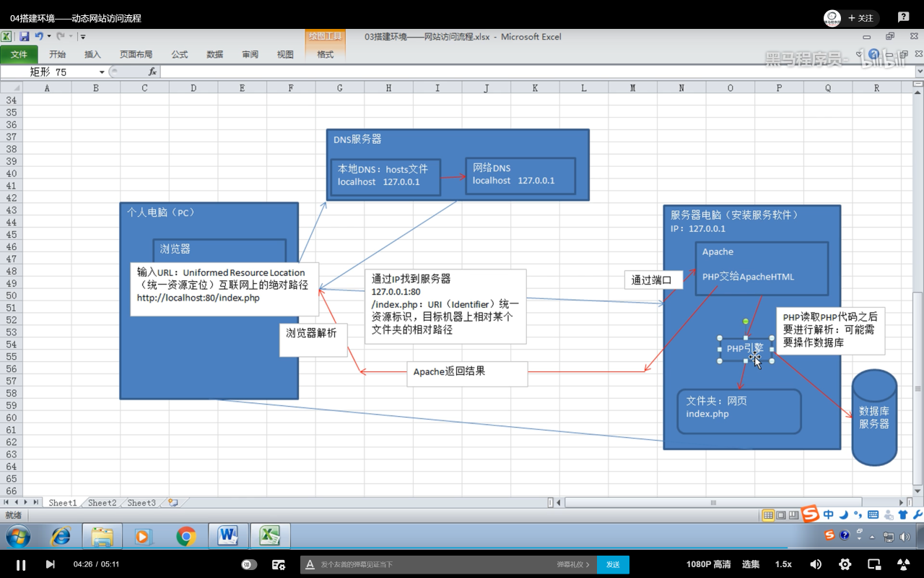924x578 pixels.
Task: Open the 插入 ribbon tab
Action: (x=92, y=54)
